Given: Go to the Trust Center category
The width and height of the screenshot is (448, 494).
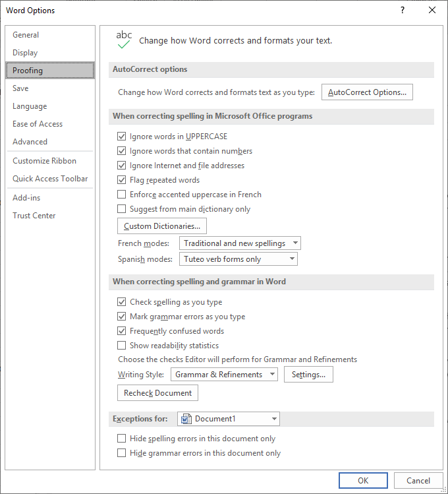Looking at the screenshot, I should point(34,216).
